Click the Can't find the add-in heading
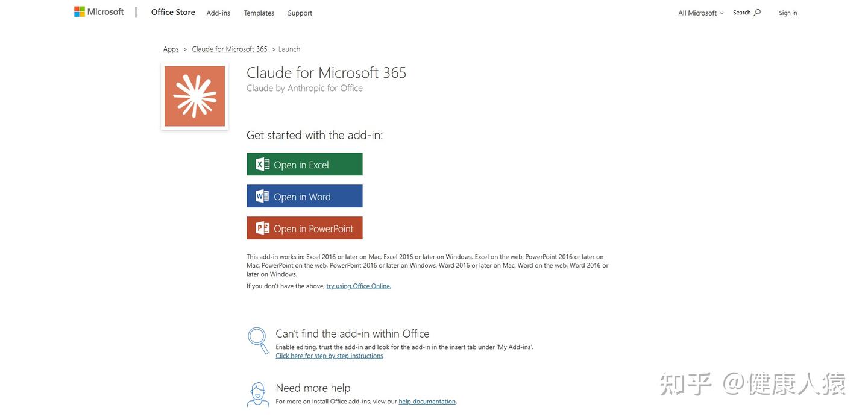This screenshot has height=419, width=868. point(353,333)
